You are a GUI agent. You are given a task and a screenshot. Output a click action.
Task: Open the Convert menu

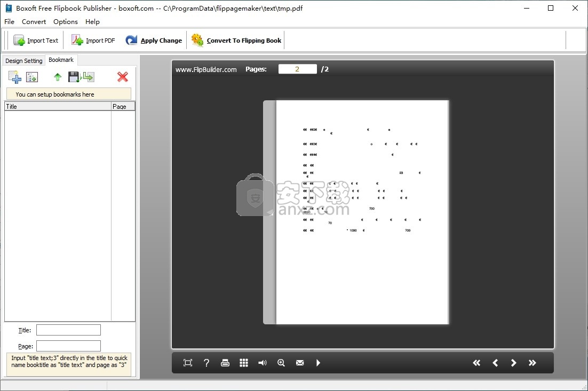coord(34,22)
